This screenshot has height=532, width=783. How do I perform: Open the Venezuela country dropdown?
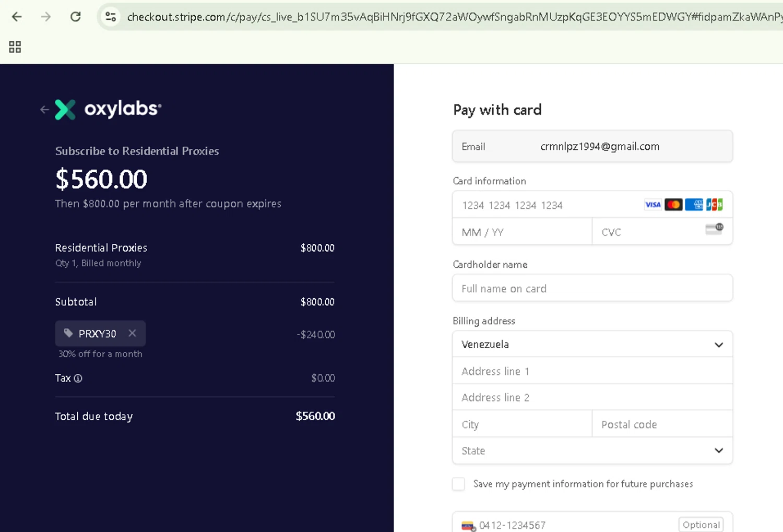pyautogui.click(x=592, y=344)
